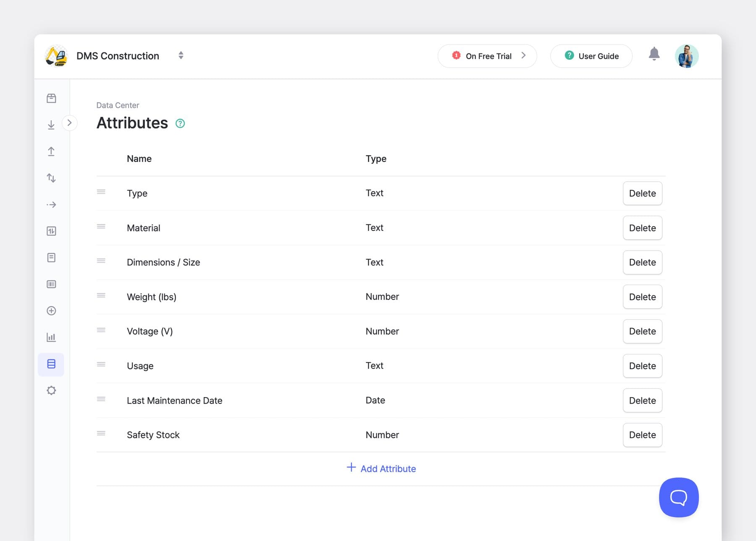The height and width of the screenshot is (541, 756).
Task: Open the settings gear
Action: pos(51,391)
